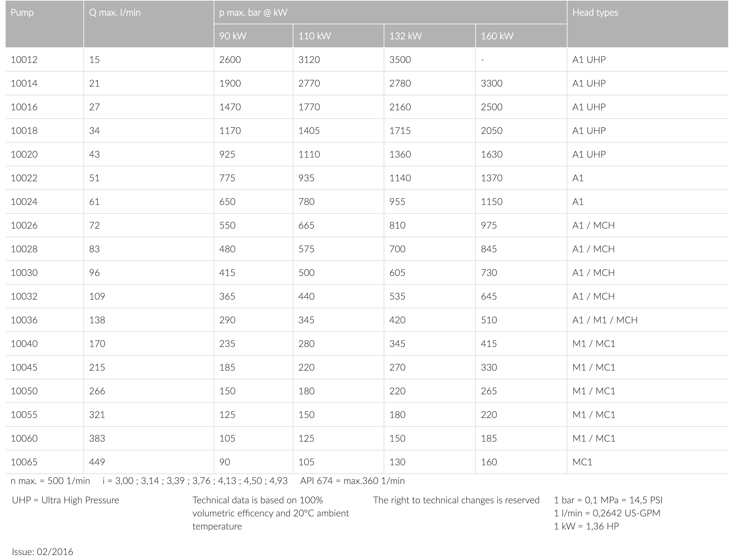Select pump 10036 in the Pump column

tap(24, 320)
